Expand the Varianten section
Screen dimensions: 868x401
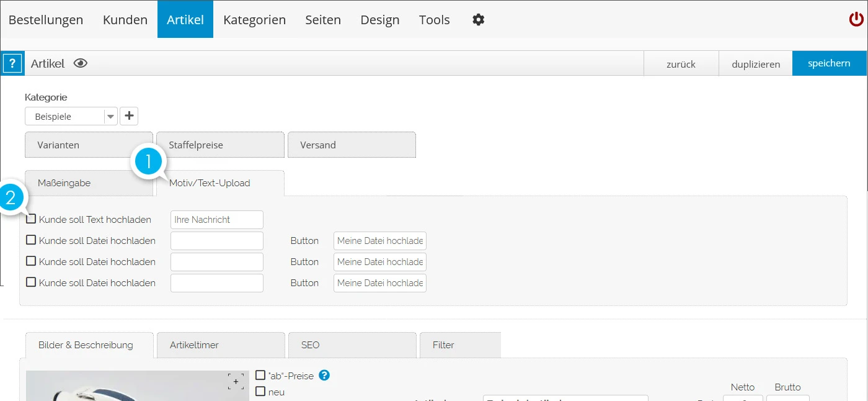[x=89, y=145]
